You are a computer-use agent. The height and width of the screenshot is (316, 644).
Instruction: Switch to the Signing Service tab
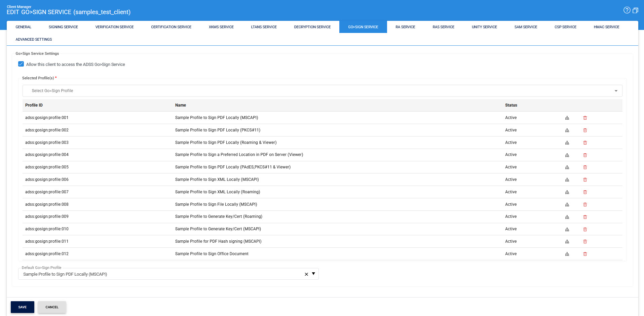(63, 27)
